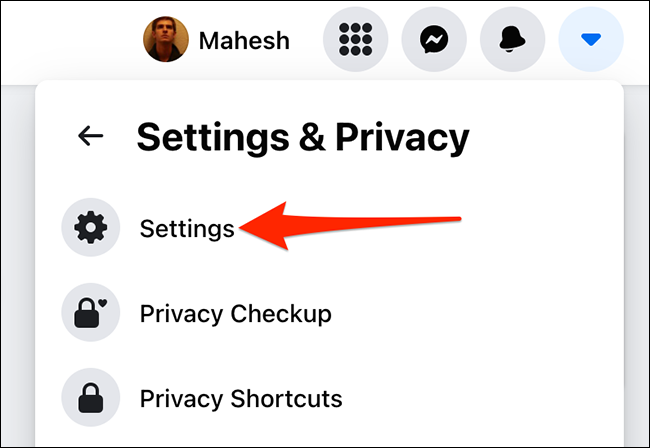Image resolution: width=650 pixels, height=448 pixels.
Task: Open the Mahesh profile name link
Action: (244, 41)
